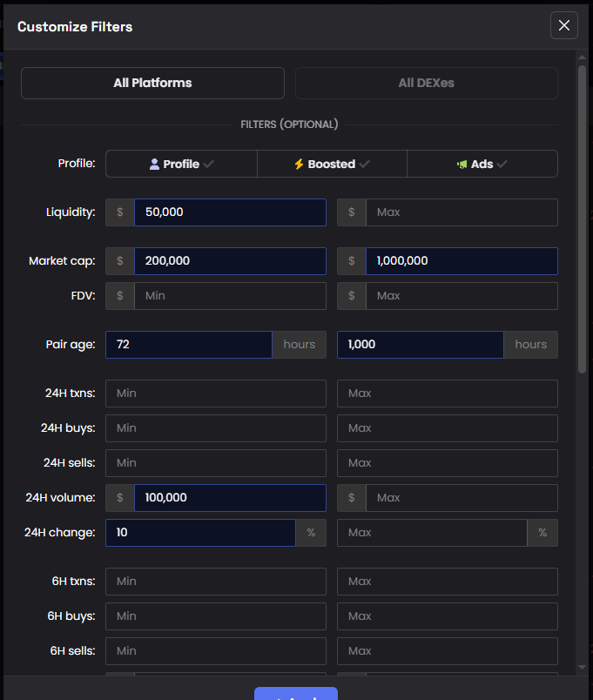Click the dollar sign beside FDV Max
The height and width of the screenshot is (700, 593).
tap(352, 295)
